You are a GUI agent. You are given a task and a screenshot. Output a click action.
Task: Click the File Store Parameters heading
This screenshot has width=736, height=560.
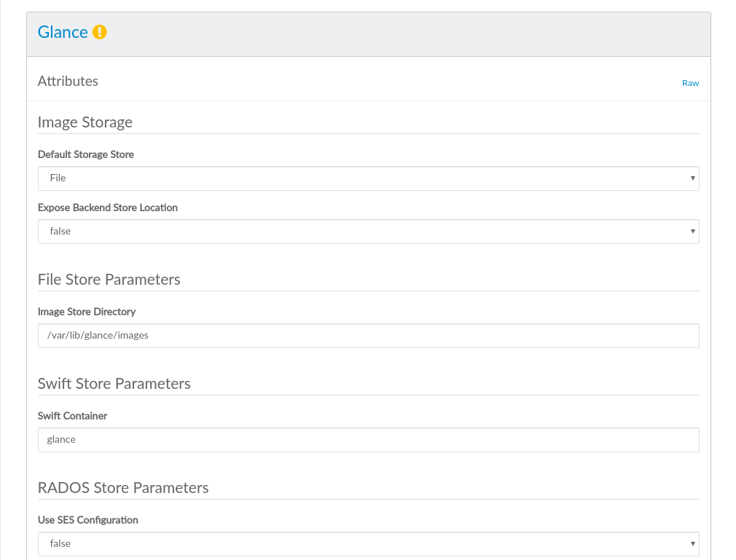109,280
